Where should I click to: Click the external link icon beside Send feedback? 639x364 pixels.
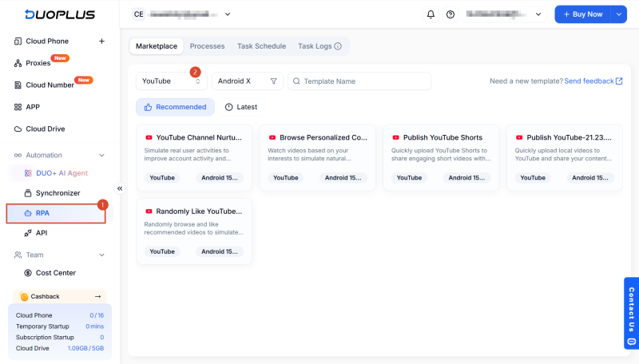[619, 81]
